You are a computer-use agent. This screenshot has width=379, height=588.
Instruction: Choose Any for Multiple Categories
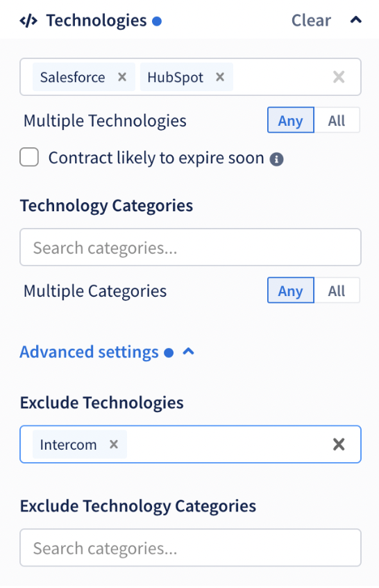tap(291, 291)
